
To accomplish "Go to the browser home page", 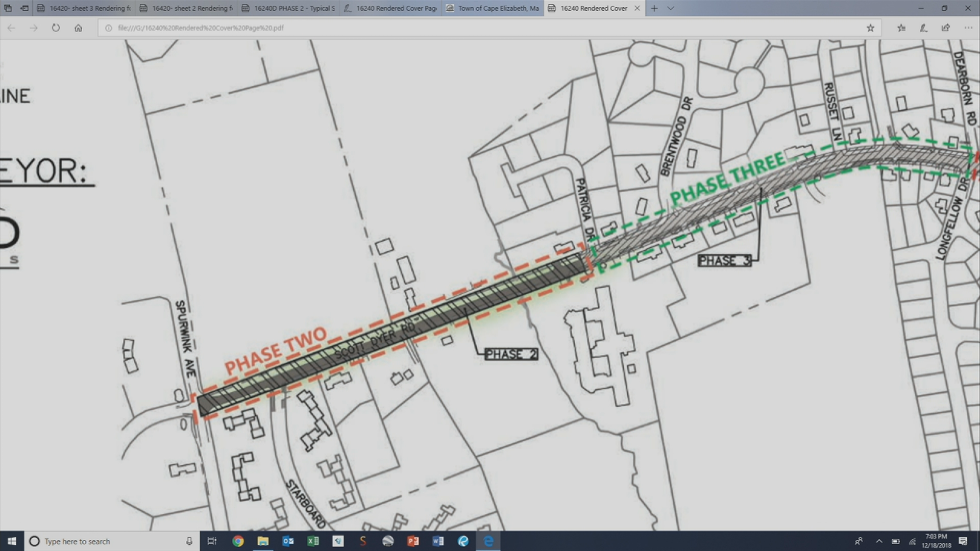I will pyautogui.click(x=79, y=28).
